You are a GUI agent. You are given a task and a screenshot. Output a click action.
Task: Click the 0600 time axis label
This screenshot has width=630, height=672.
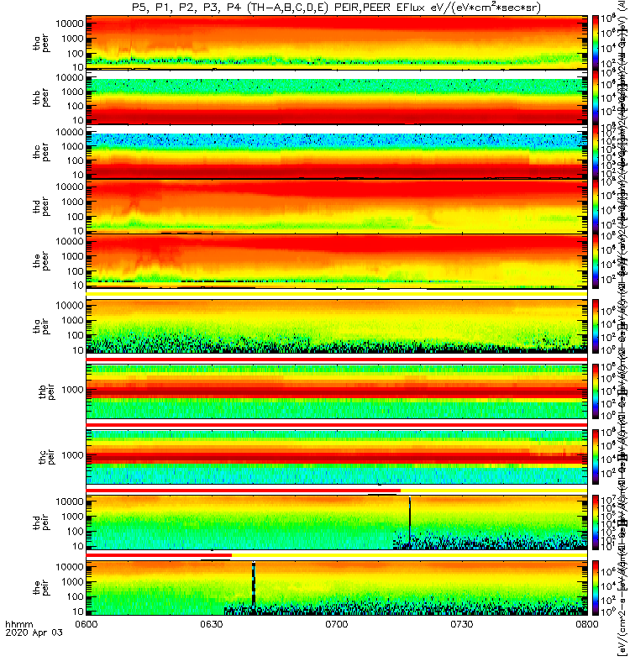[87, 624]
